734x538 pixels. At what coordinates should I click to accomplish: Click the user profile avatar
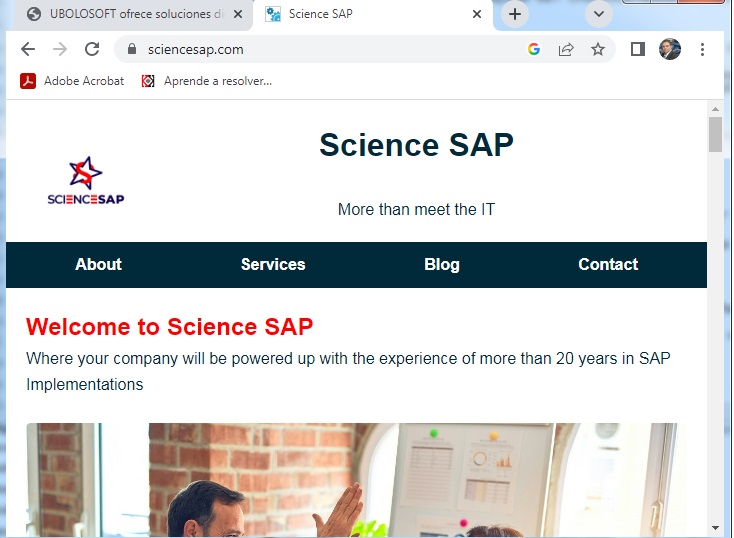(670, 49)
